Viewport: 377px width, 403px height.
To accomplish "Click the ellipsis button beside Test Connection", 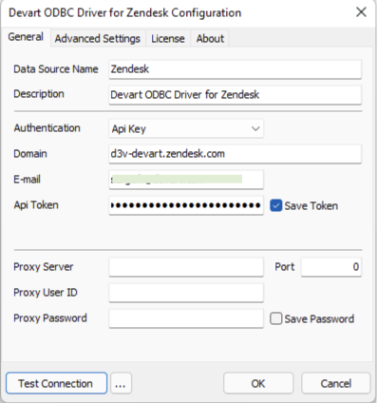I will (121, 383).
